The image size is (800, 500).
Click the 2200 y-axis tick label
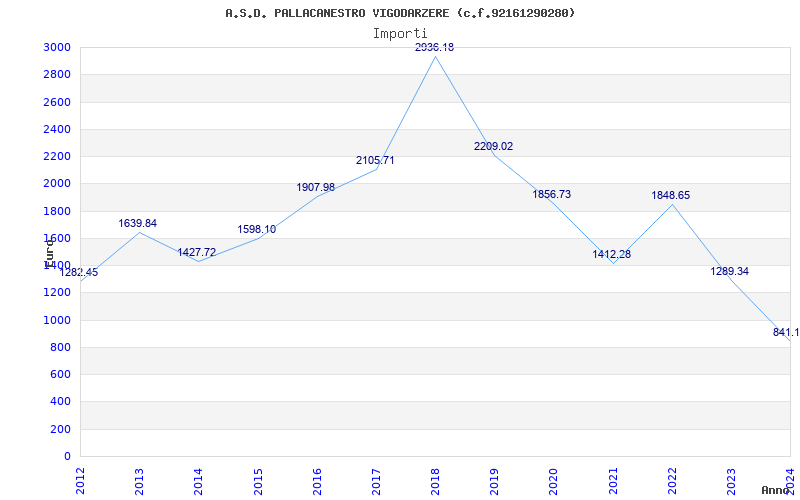coord(57,157)
